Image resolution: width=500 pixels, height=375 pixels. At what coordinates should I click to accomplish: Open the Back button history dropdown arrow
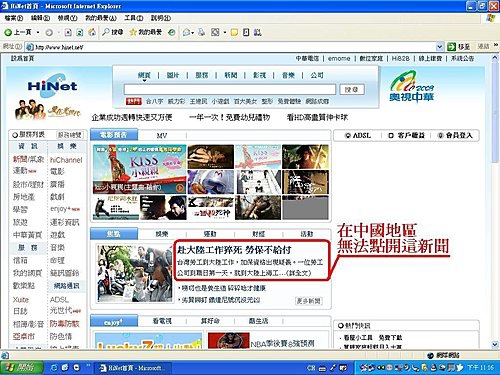point(38,32)
